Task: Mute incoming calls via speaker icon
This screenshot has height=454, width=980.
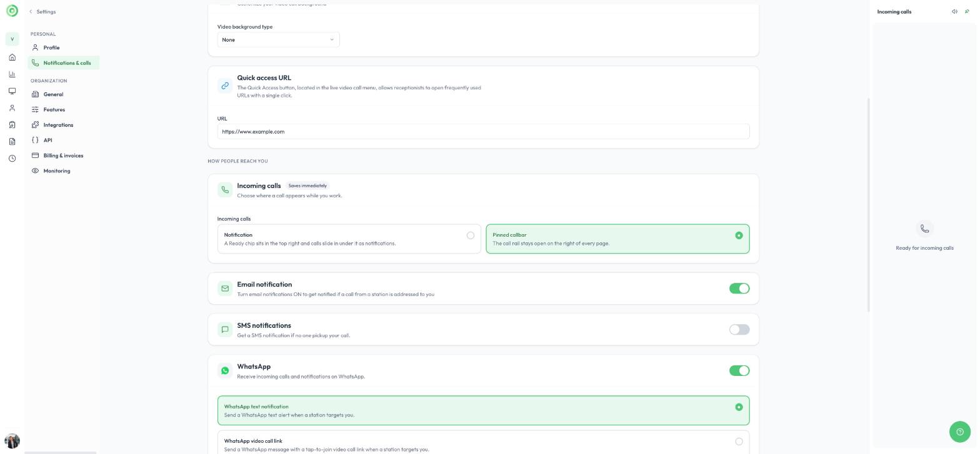Action: click(954, 12)
